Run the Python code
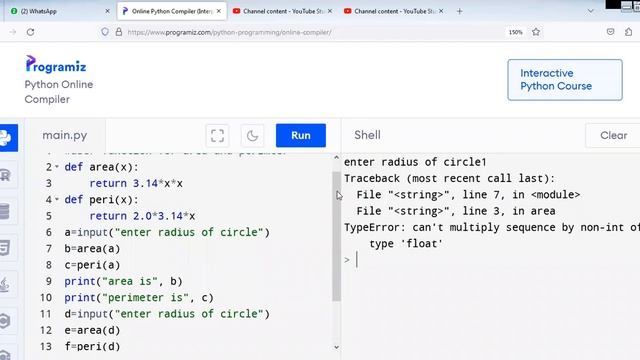640x360 pixels. pos(301,136)
